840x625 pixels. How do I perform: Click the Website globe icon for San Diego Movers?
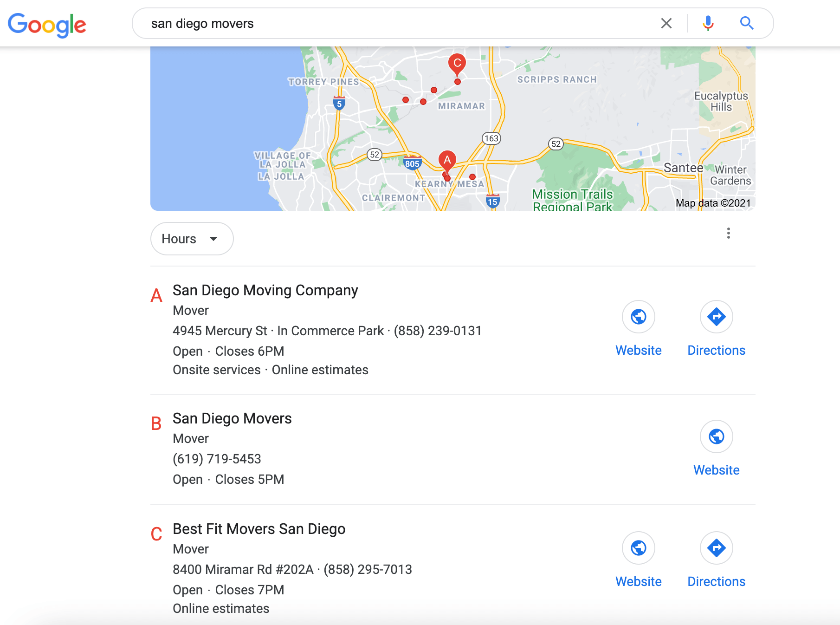tap(716, 436)
